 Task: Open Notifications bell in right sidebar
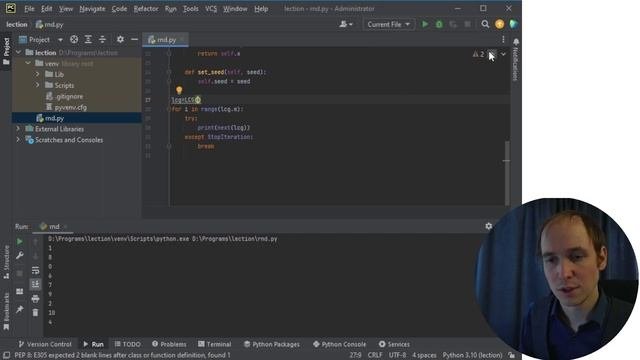point(516,42)
